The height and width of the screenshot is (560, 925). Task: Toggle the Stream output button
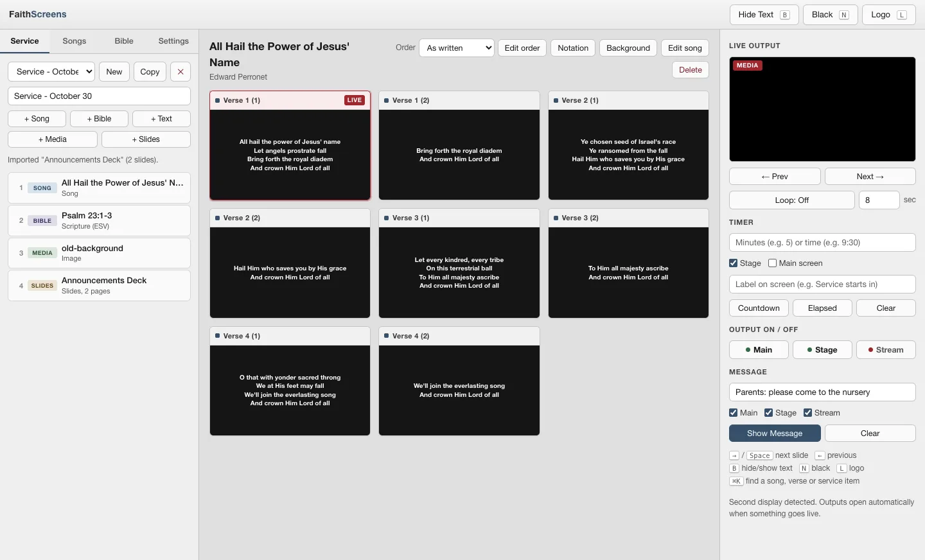[x=886, y=349]
